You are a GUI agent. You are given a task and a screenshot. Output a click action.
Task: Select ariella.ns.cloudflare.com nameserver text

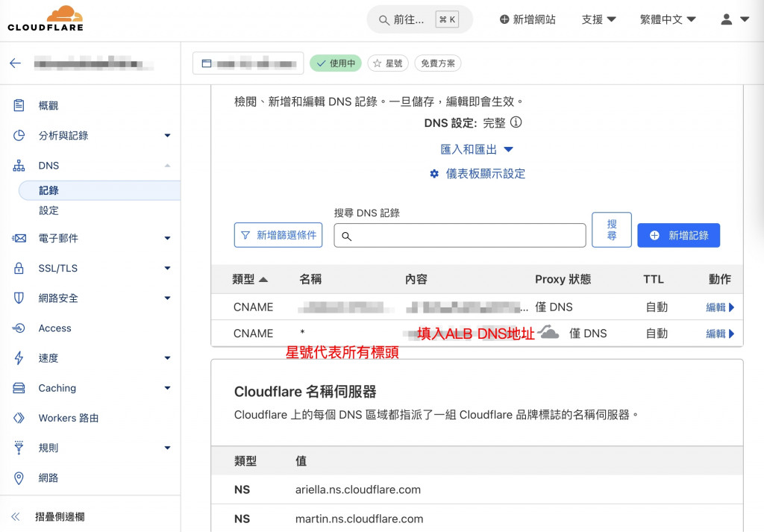358,489
